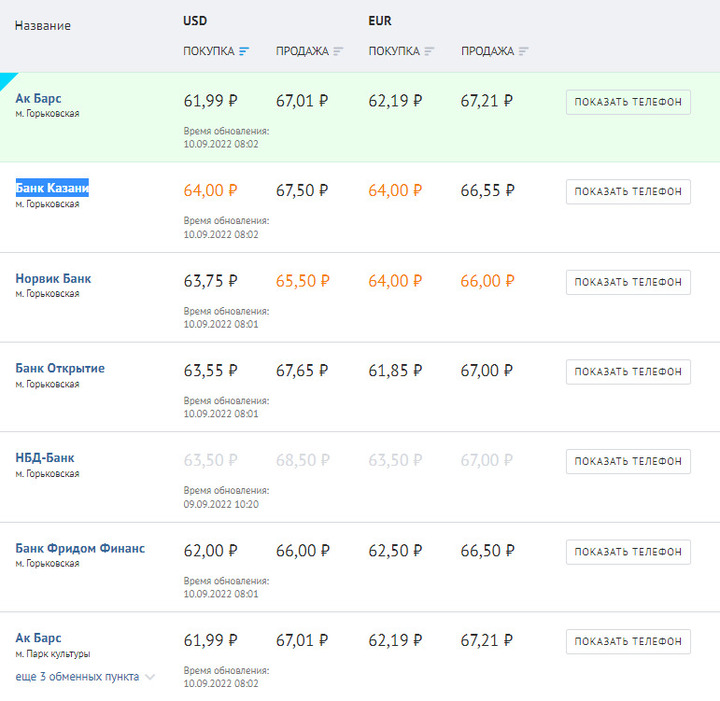Show phone for Банк Открытие

pos(628,372)
